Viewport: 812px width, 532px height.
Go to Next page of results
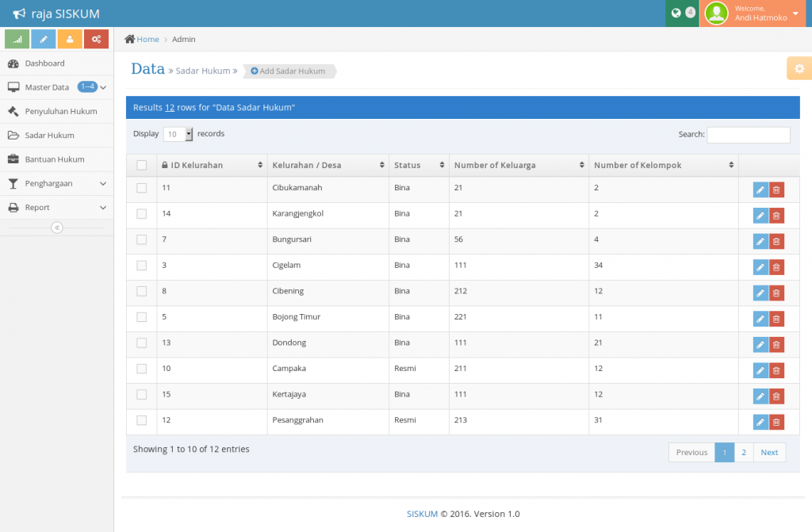(769, 452)
